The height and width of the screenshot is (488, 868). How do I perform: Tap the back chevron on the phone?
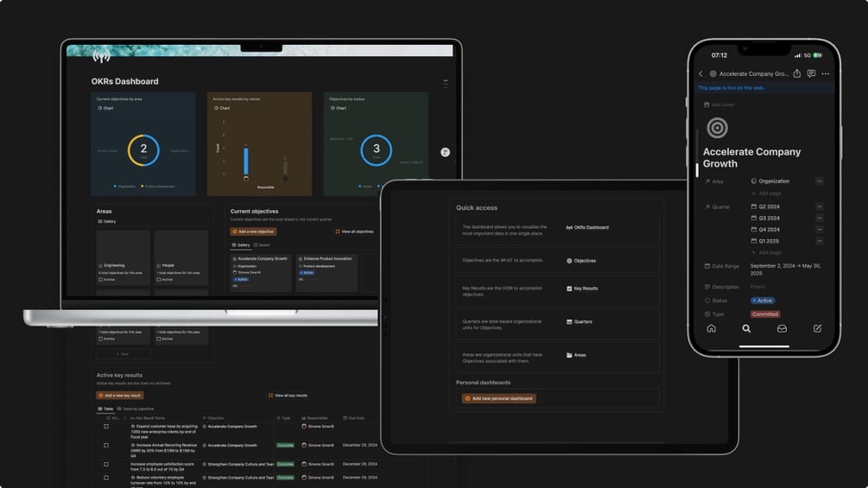point(700,73)
